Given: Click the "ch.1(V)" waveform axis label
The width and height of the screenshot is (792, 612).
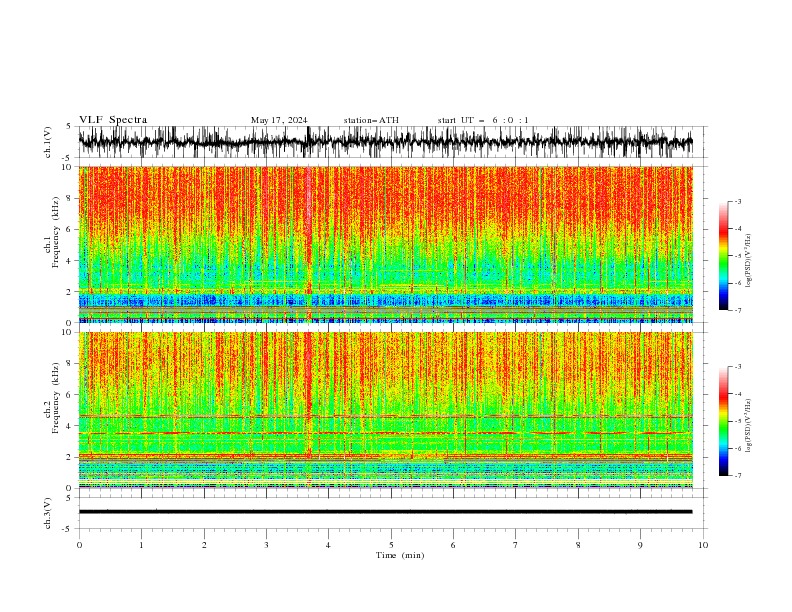Looking at the screenshot, I should pyautogui.click(x=48, y=142).
